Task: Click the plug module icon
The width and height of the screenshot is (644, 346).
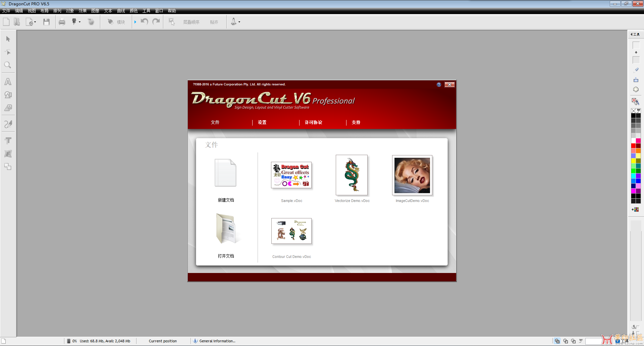Action: tap(110, 22)
